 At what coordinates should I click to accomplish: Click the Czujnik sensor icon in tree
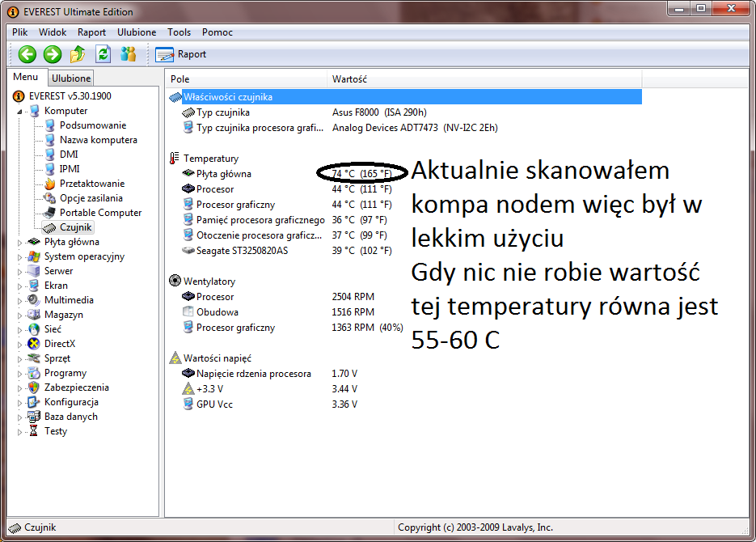[x=49, y=227]
